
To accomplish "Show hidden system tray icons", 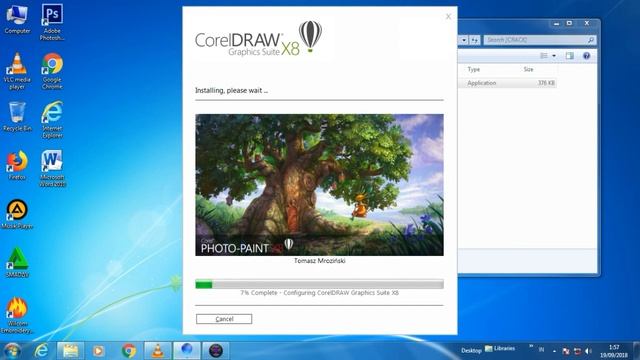I will point(554,351).
